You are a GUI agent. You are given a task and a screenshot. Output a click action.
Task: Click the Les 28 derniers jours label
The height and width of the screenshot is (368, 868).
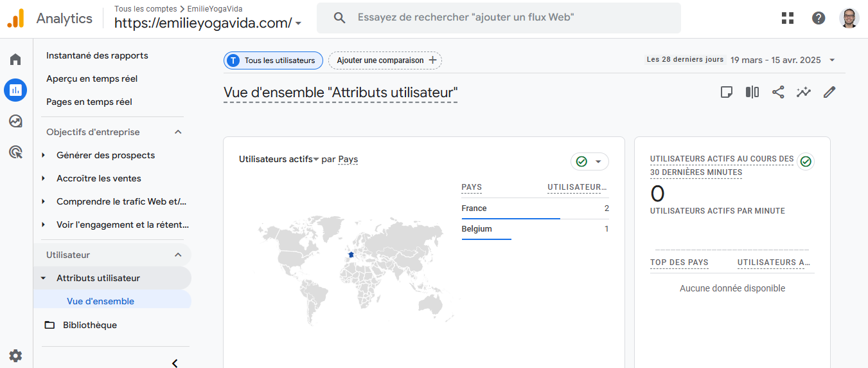(685, 59)
